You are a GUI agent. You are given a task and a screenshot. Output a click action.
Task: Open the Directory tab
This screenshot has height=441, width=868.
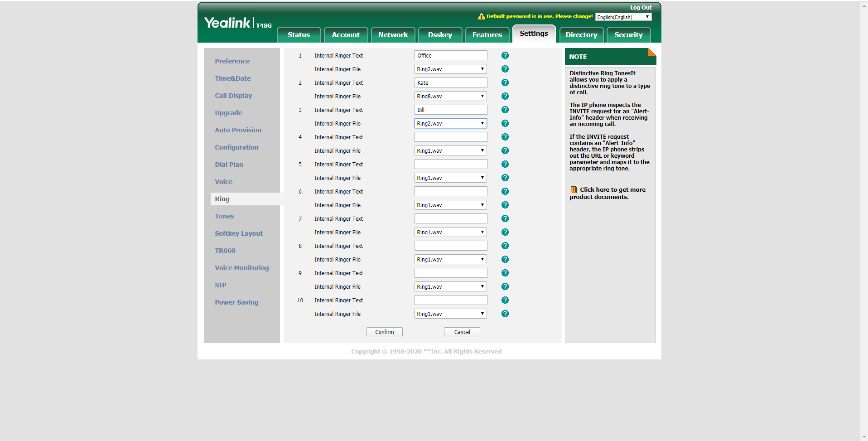click(x=581, y=35)
